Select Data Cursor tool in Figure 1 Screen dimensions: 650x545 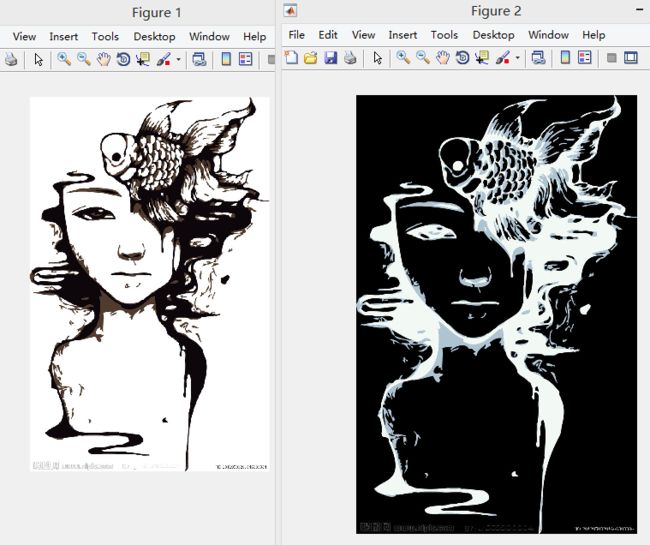click(x=143, y=59)
